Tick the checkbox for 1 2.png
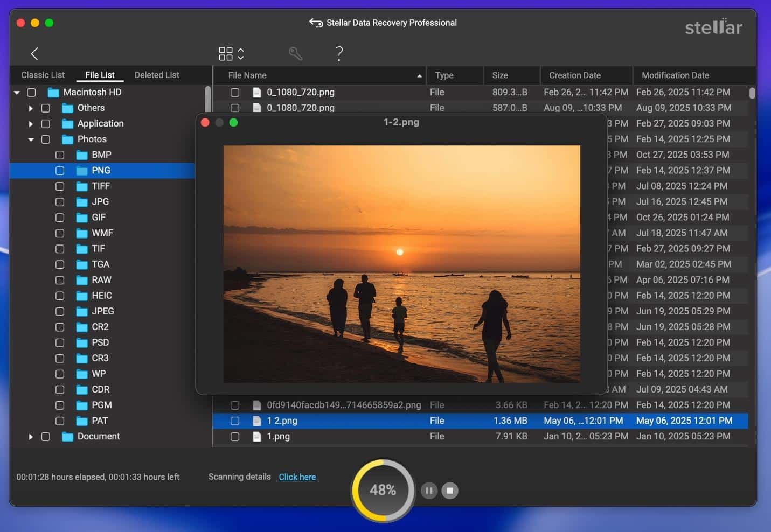 [x=235, y=421]
